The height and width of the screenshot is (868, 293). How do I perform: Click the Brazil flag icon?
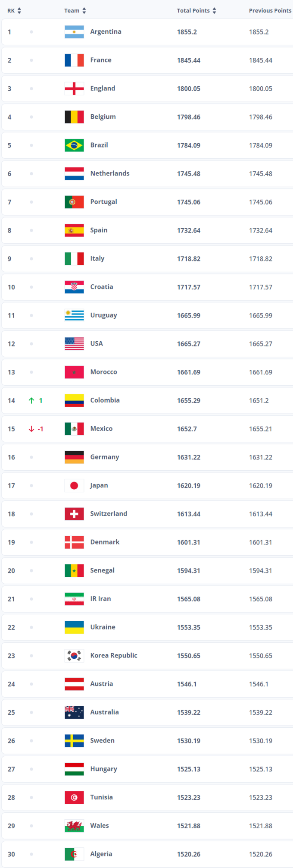click(x=74, y=145)
